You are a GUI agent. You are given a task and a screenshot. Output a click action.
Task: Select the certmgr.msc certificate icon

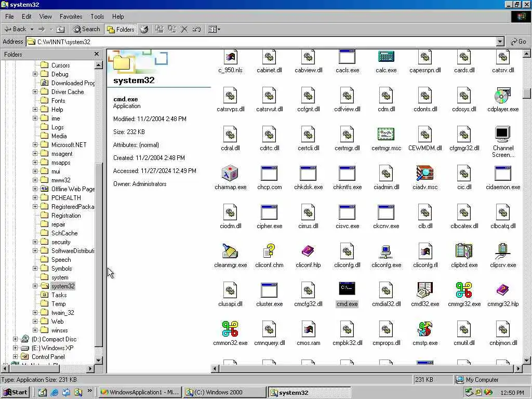[386, 135]
